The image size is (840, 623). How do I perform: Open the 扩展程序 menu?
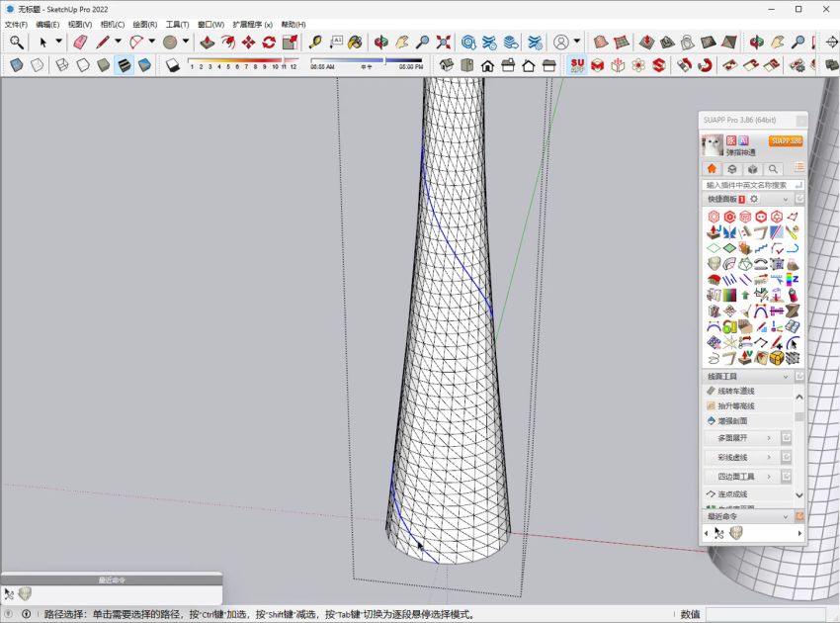coord(253,25)
